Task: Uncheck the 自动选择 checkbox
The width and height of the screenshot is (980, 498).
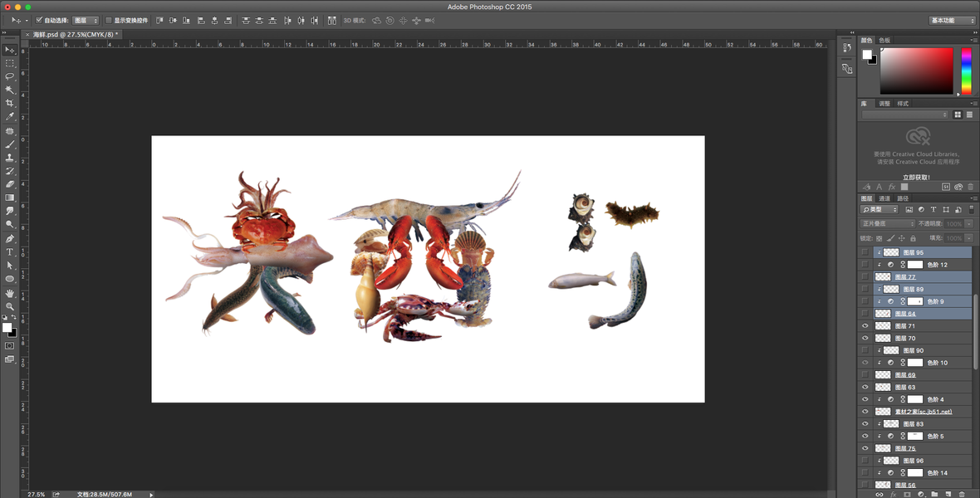Action: coord(39,20)
